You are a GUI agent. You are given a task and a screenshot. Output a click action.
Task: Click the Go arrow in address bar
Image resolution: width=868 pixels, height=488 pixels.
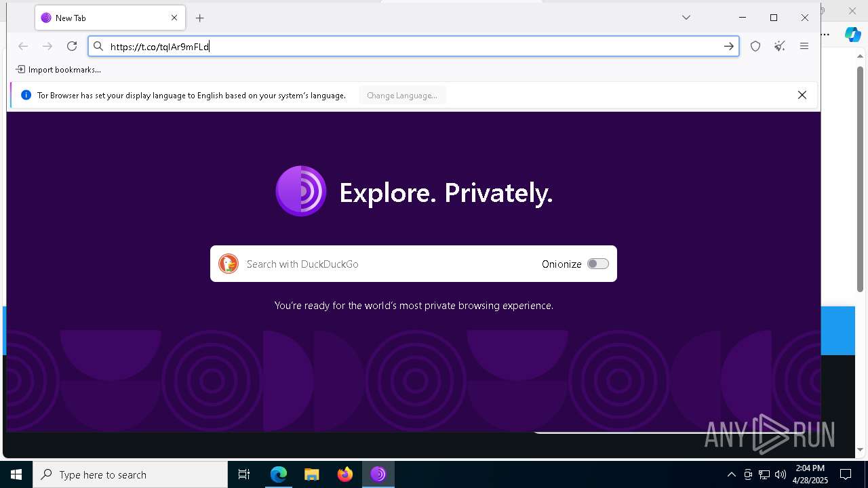coord(728,46)
